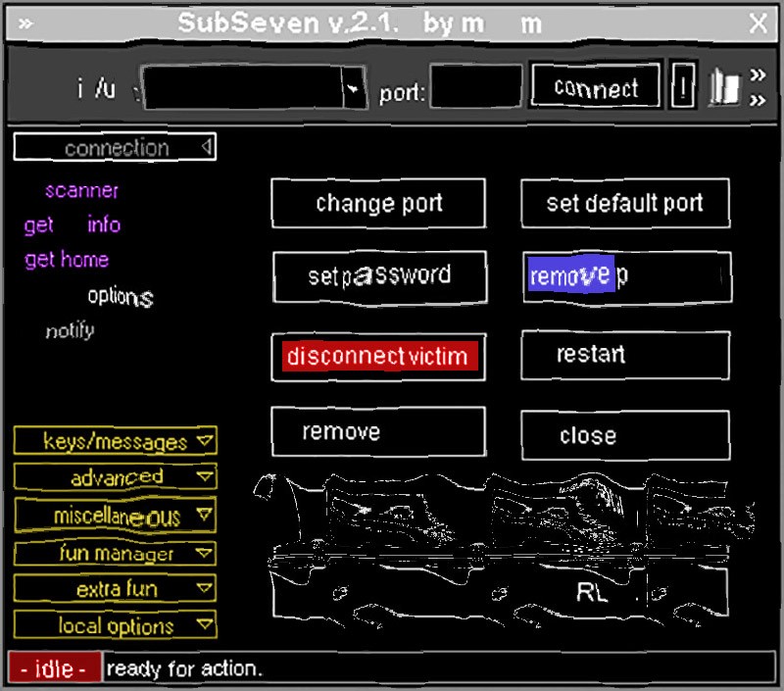Image resolution: width=784 pixels, height=691 pixels.
Task: Click the set password button
Action: pos(380,276)
